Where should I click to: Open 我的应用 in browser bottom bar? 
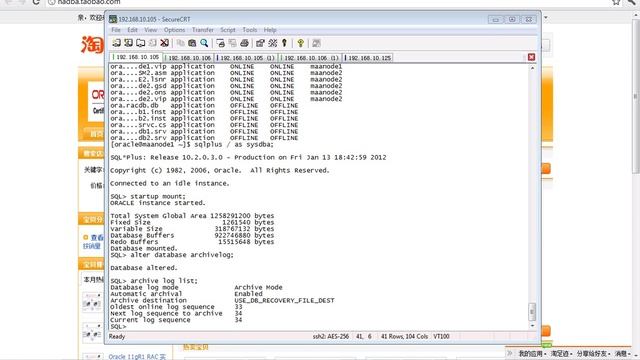tap(532, 353)
